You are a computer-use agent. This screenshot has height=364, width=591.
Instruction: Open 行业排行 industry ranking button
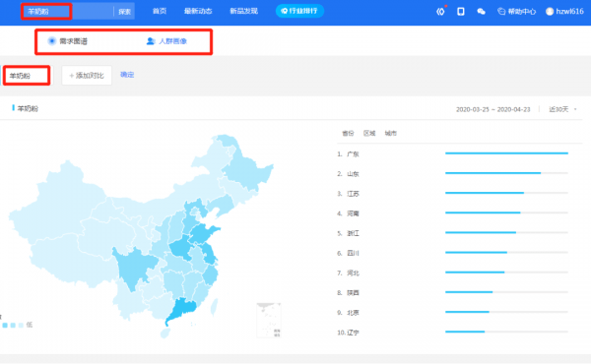[x=299, y=11]
